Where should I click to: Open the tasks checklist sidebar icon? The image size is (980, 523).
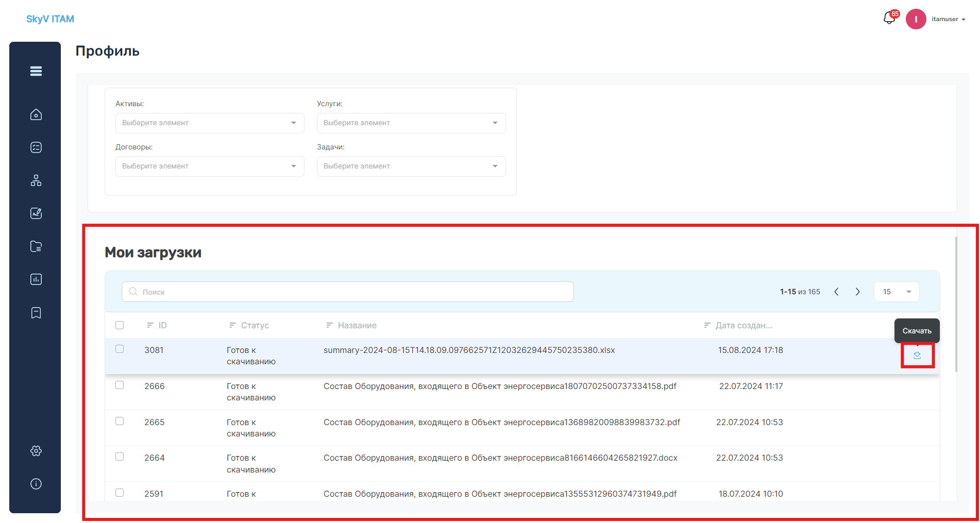point(36,147)
